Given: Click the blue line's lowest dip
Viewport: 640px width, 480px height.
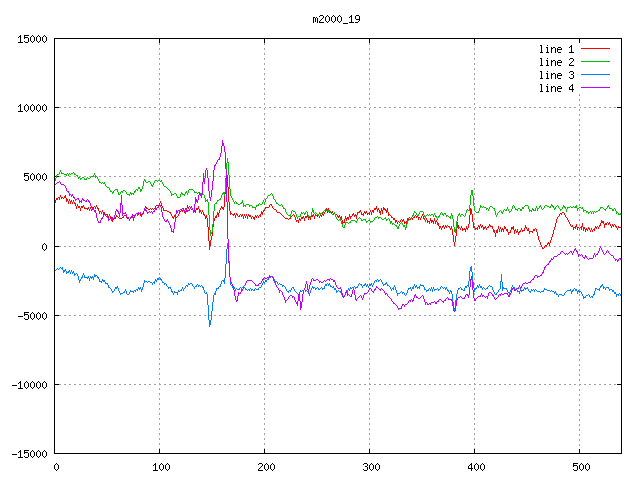Looking at the screenshot, I should (210, 325).
